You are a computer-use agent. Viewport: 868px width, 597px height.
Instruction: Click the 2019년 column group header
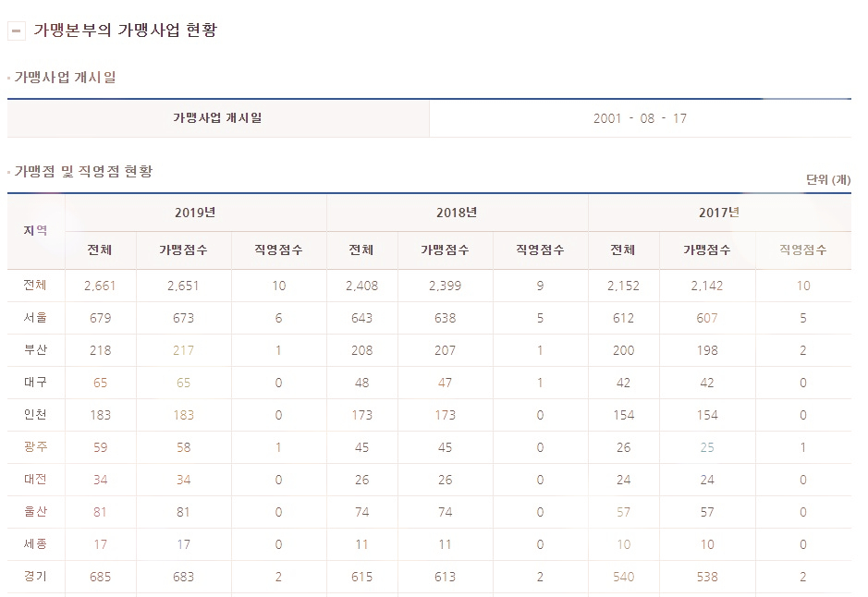point(195,213)
